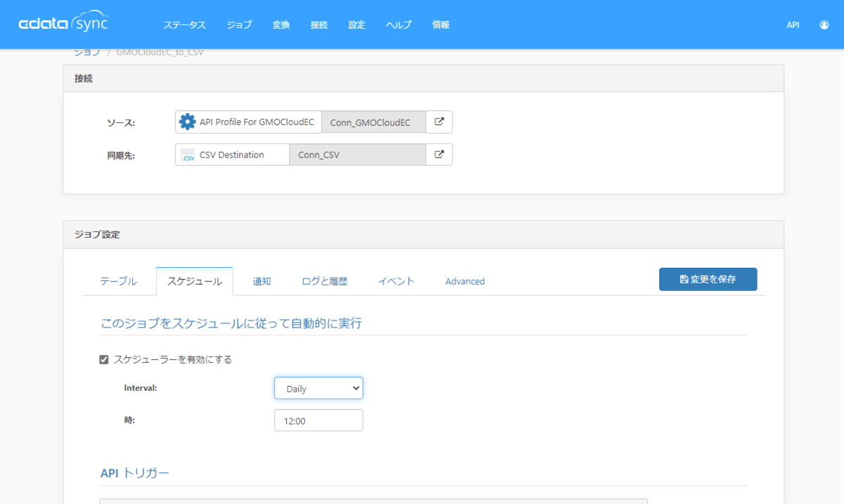Image resolution: width=844 pixels, height=504 pixels.
Task: Click the API link in header
Action: 793,25
